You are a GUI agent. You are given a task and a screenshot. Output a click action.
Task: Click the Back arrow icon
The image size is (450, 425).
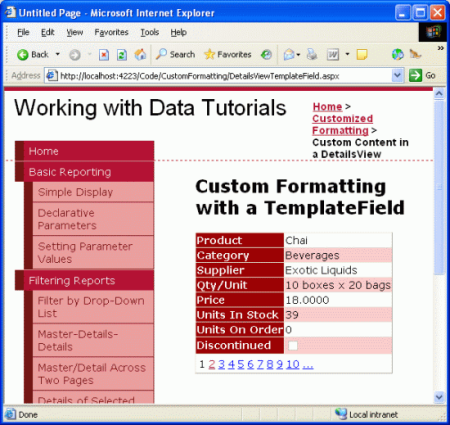click(x=23, y=55)
